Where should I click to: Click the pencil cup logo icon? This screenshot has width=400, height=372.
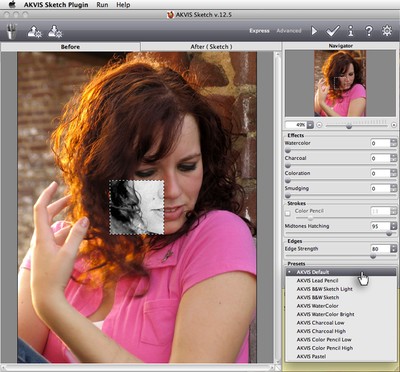12,31
